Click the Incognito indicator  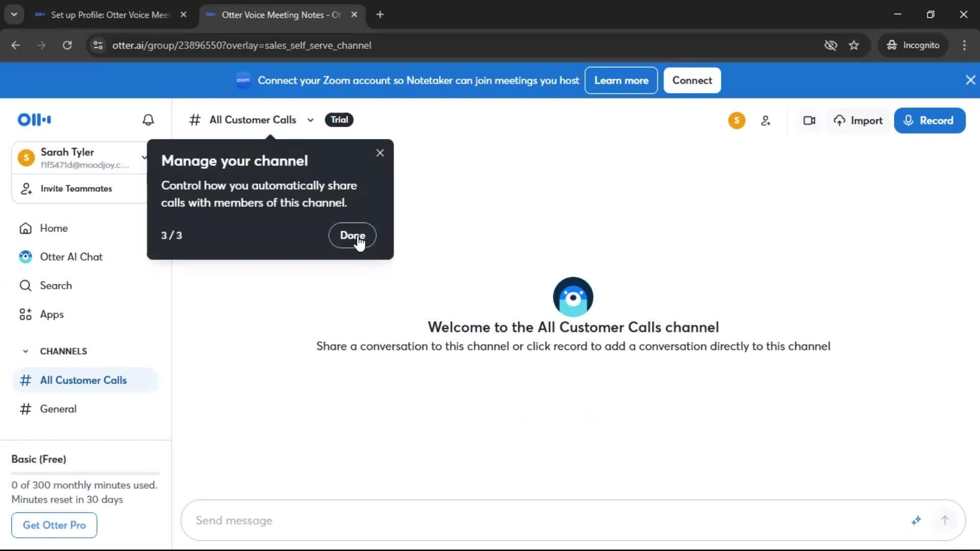913,45
